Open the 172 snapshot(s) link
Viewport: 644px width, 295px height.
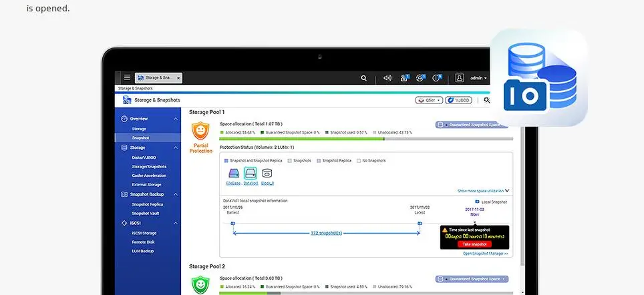(x=326, y=233)
